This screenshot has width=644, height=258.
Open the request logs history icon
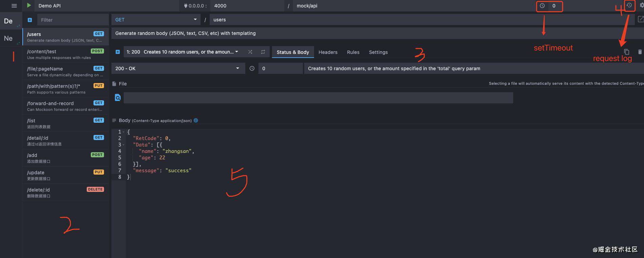629,5
